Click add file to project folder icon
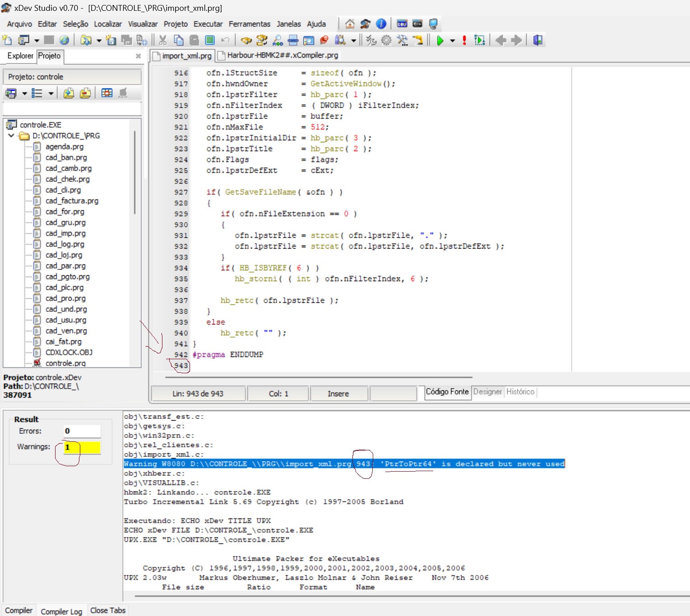Image resolution: width=690 pixels, height=616 pixels. pyautogui.click(x=69, y=93)
